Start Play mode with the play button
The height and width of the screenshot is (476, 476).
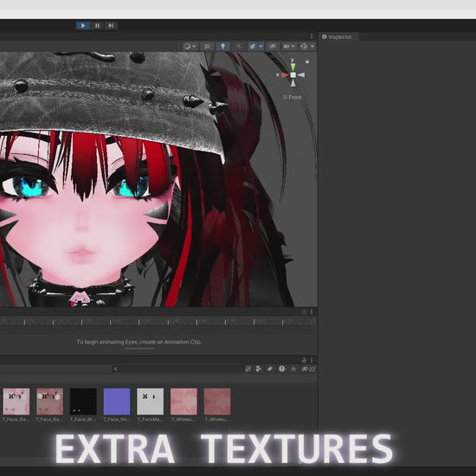click(83, 25)
